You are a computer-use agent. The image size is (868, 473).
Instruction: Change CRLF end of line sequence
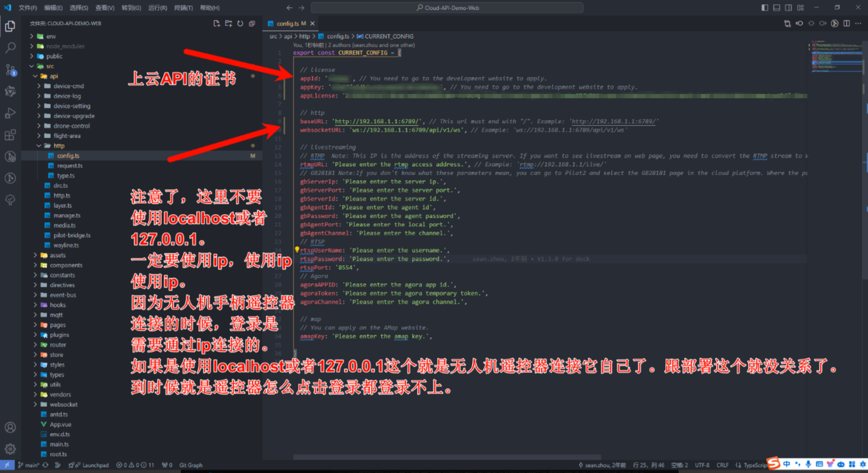[722, 465]
